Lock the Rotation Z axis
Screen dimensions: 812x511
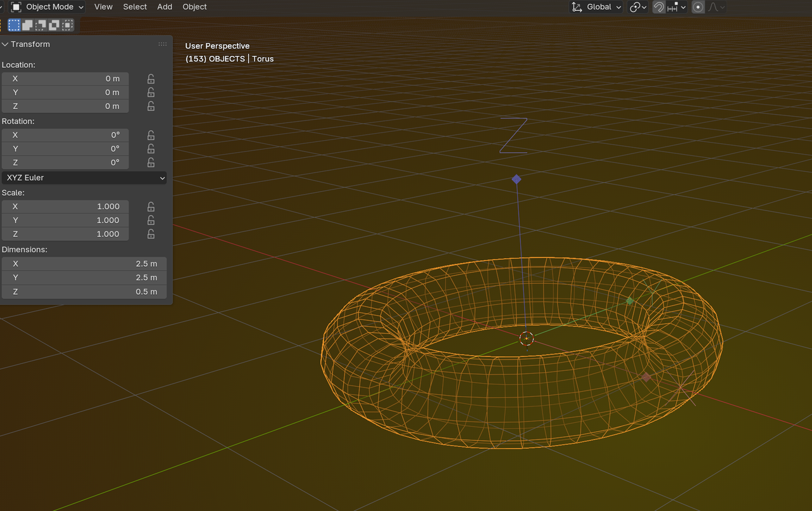(x=151, y=163)
